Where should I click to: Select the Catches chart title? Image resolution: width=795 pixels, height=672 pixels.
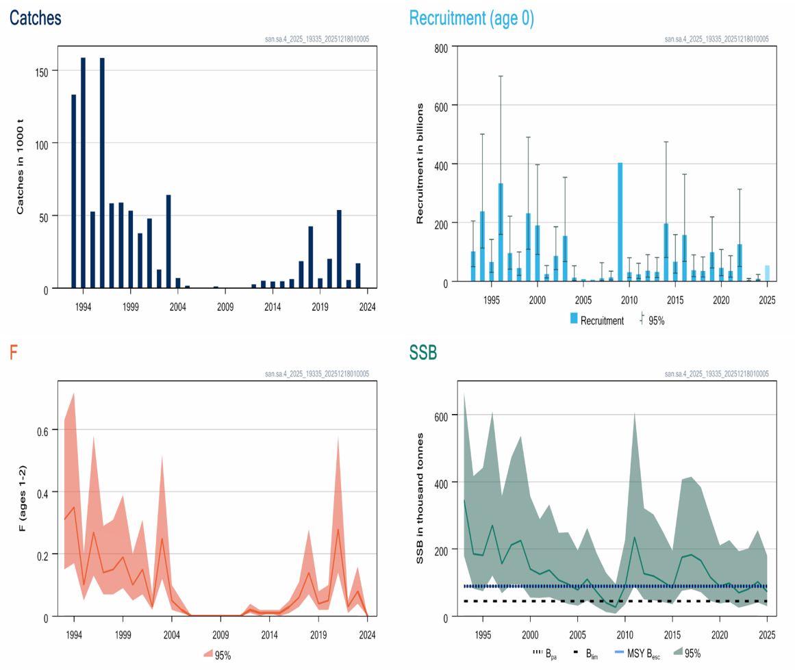[x=36, y=18]
